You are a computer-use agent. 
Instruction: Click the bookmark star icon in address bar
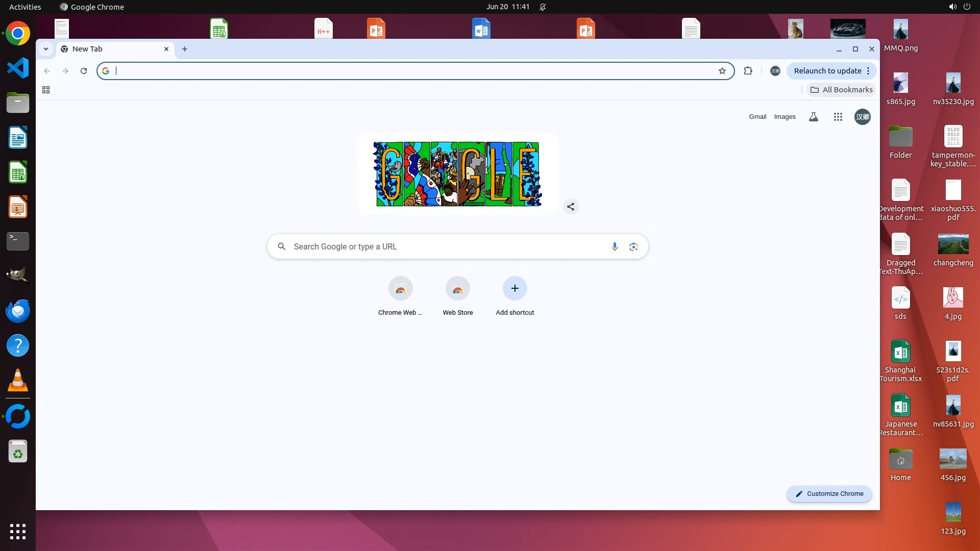(x=722, y=71)
